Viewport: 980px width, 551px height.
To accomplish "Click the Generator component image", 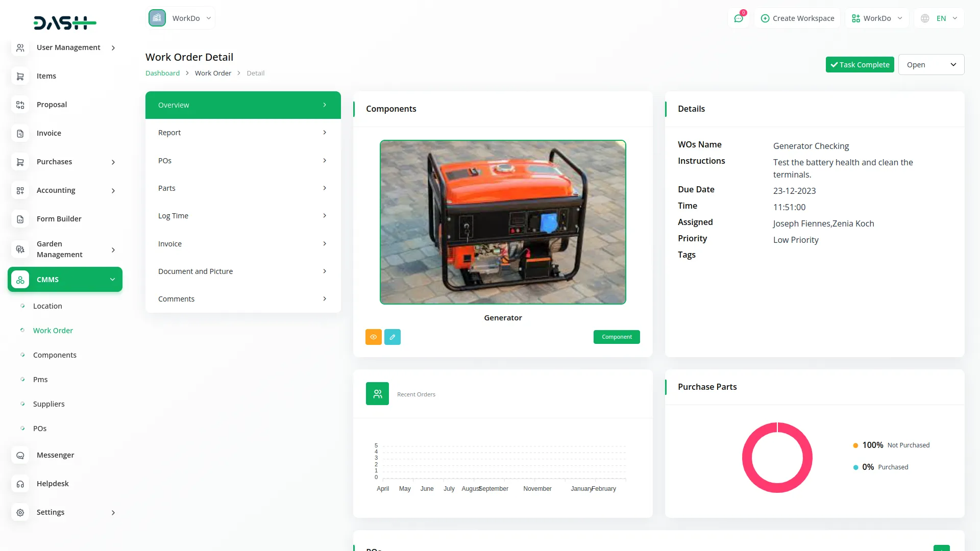I will click(503, 222).
